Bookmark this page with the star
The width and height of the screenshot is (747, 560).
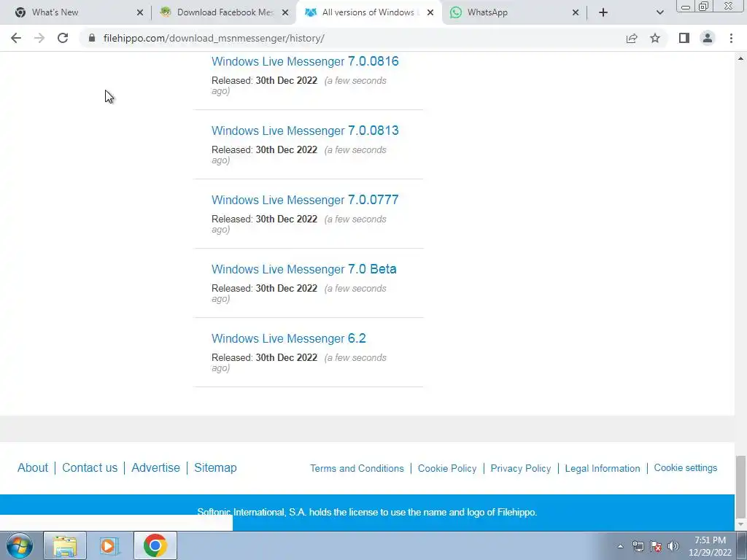click(655, 38)
